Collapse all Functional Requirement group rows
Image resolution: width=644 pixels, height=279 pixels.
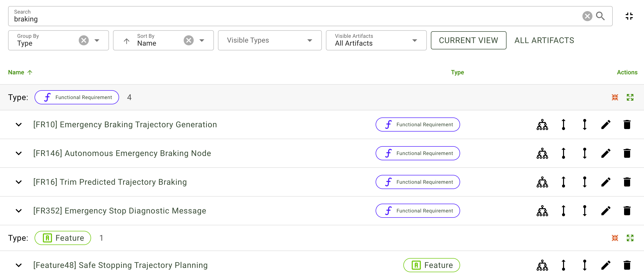click(x=615, y=97)
